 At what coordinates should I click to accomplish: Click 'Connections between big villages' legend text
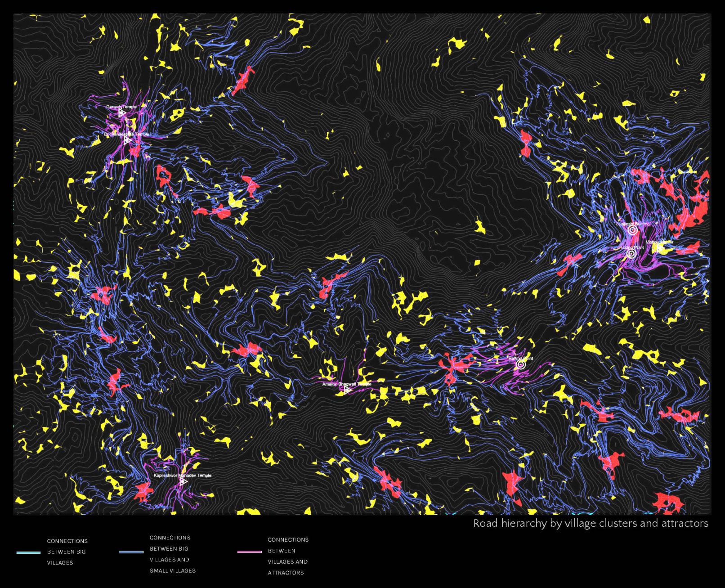[67, 552]
